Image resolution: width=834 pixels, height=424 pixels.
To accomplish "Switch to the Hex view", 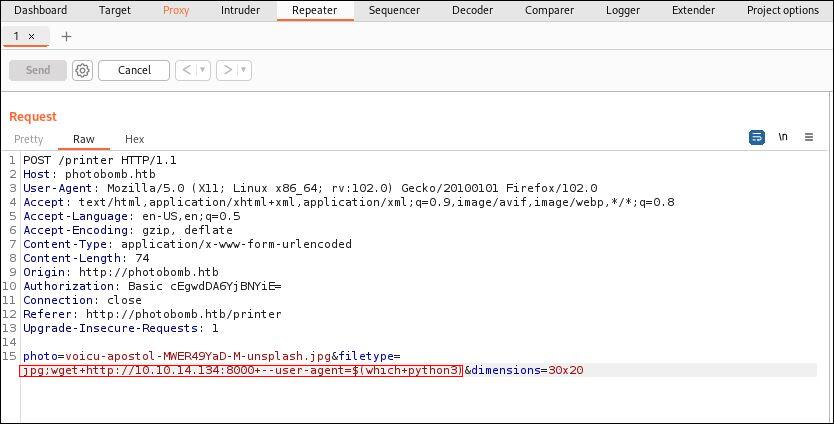I will coord(135,139).
